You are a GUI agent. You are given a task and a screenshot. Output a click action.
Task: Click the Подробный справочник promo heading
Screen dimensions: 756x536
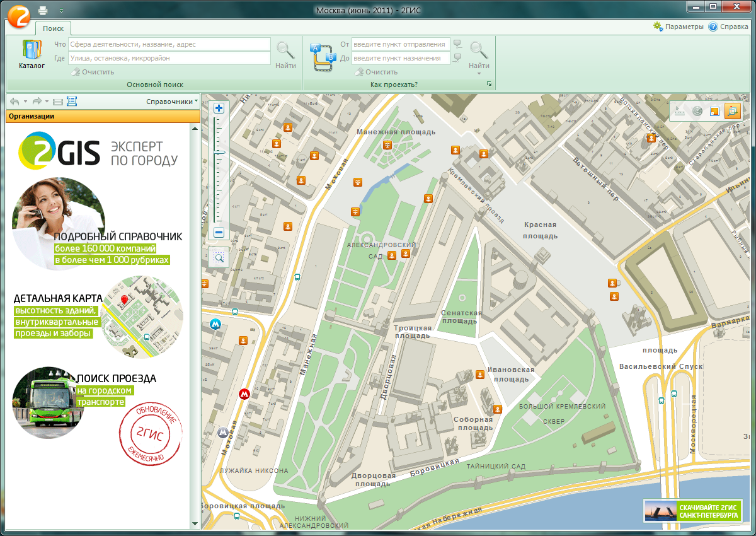118,236
